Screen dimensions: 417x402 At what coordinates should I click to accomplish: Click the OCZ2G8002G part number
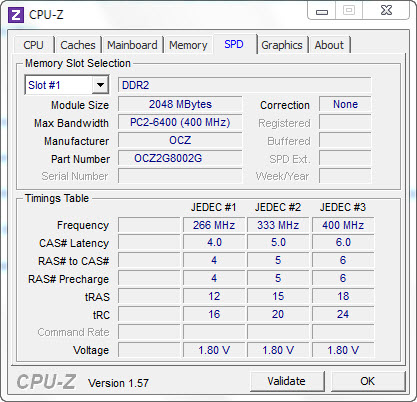tap(180, 158)
